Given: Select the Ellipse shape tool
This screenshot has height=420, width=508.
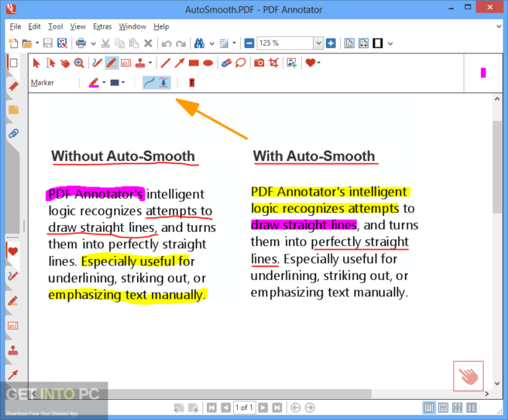Looking at the screenshot, I should tap(208, 63).
